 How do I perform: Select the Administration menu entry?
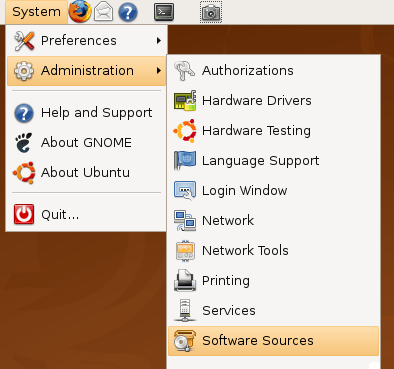tap(86, 71)
